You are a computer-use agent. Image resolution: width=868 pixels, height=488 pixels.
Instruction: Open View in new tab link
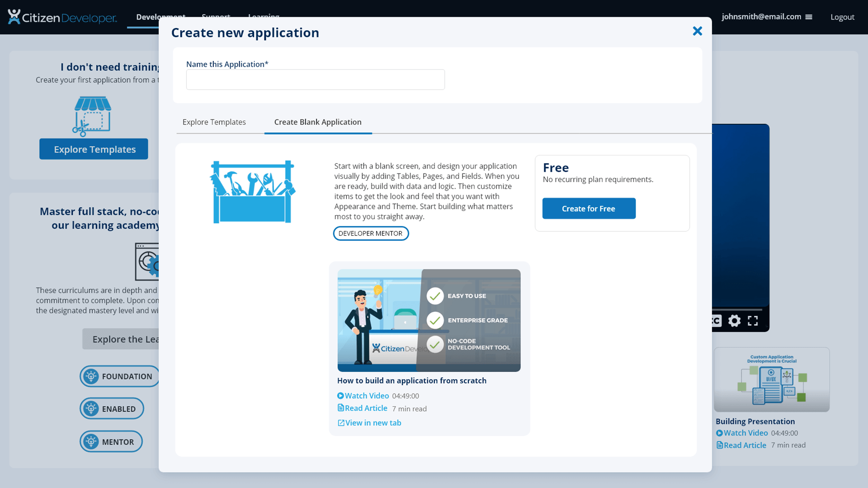tap(369, 423)
